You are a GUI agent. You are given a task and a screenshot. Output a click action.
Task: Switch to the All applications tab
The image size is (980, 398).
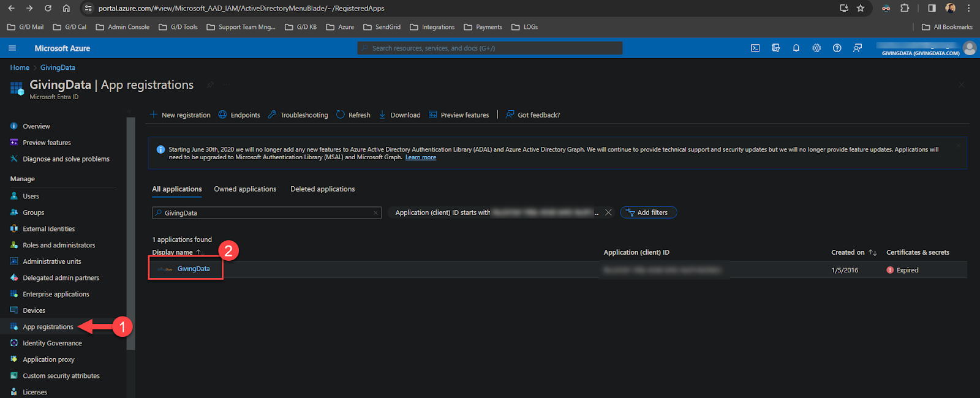click(x=177, y=189)
